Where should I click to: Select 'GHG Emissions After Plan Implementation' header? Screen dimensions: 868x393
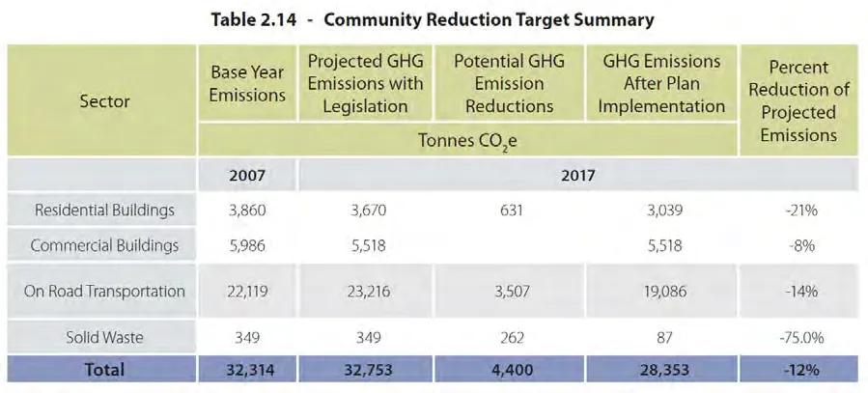661,84
